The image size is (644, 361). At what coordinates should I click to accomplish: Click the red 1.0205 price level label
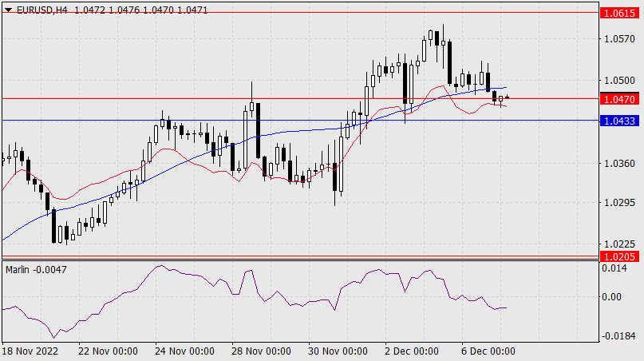(620, 256)
